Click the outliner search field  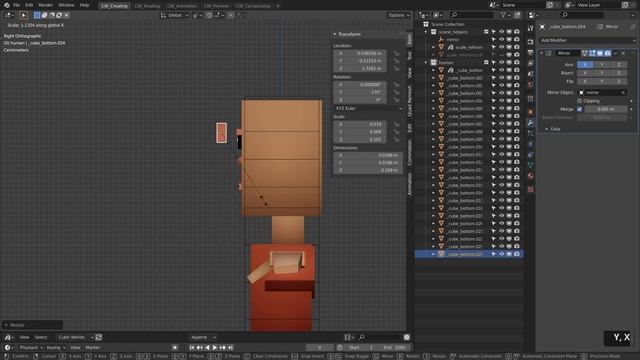pos(472,15)
